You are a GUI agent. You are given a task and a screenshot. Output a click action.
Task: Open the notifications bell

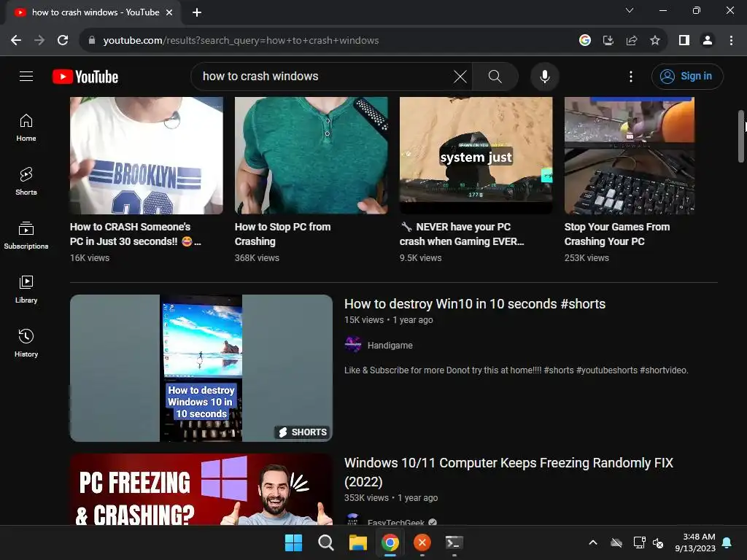point(727,542)
